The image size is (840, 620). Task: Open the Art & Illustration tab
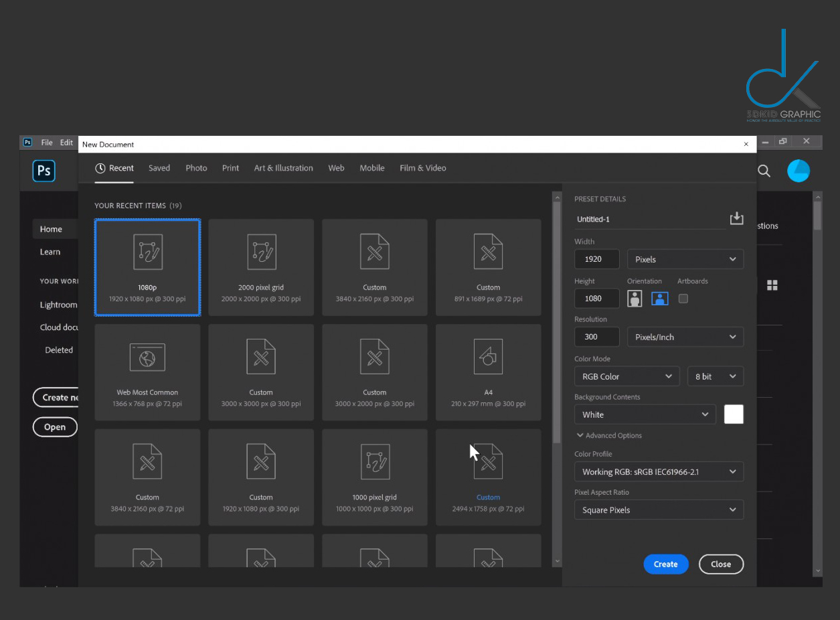pyautogui.click(x=283, y=168)
